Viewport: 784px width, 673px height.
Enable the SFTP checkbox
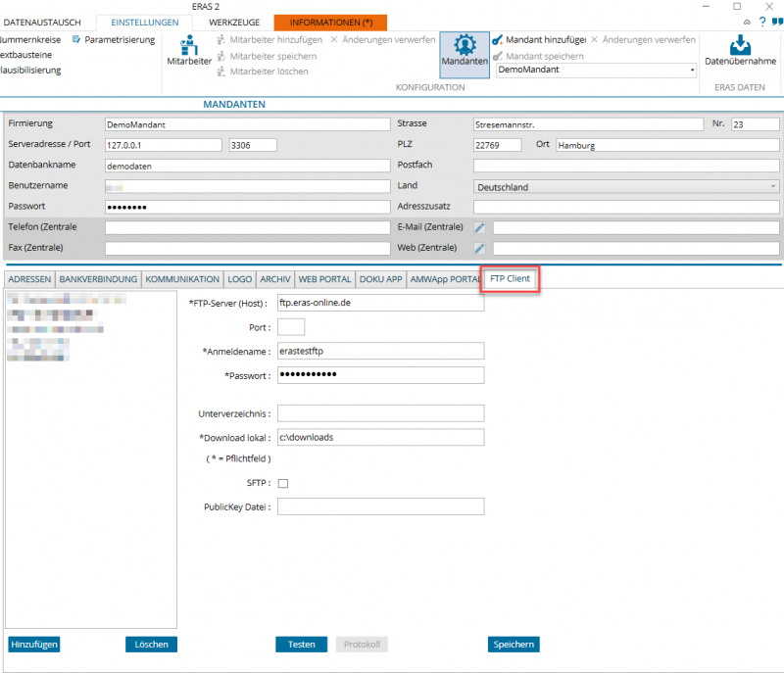tap(283, 483)
